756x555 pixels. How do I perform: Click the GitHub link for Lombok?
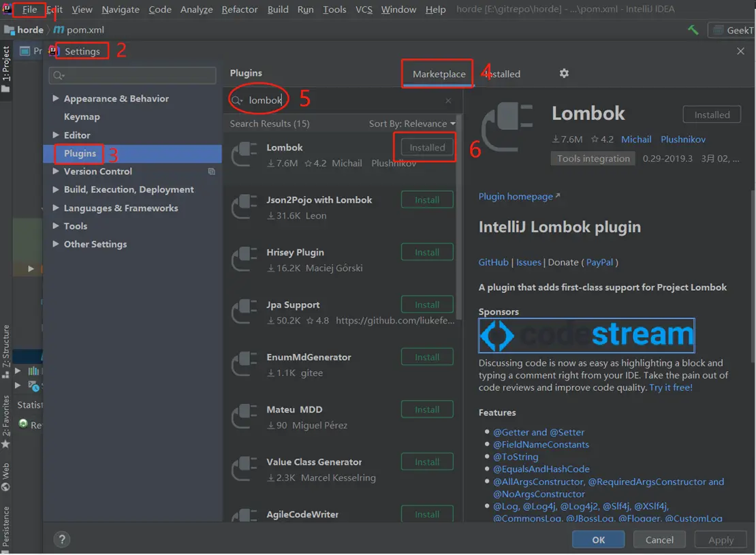(x=493, y=261)
